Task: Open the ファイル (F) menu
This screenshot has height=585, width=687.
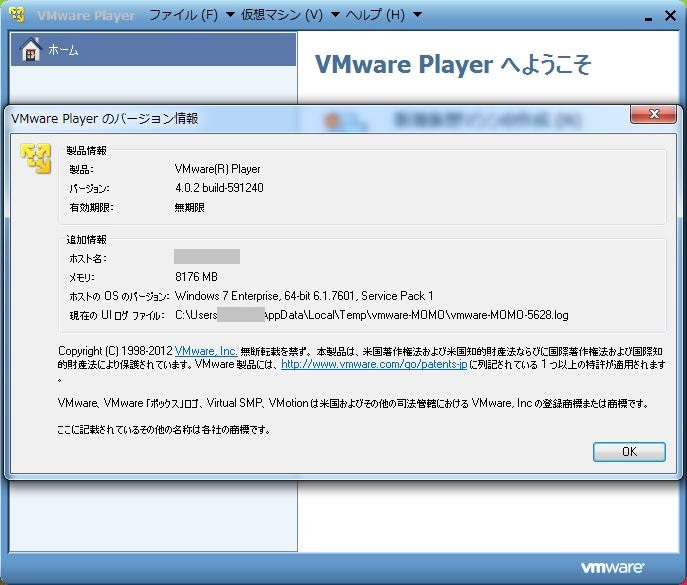Action: coord(183,15)
